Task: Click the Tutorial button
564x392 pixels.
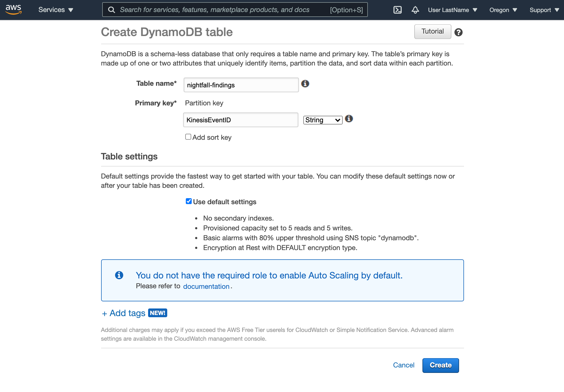Action: pos(432,31)
